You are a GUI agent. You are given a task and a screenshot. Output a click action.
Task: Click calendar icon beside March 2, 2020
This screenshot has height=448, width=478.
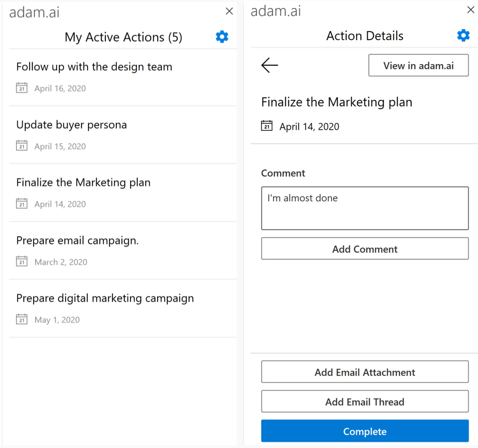click(22, 261)
